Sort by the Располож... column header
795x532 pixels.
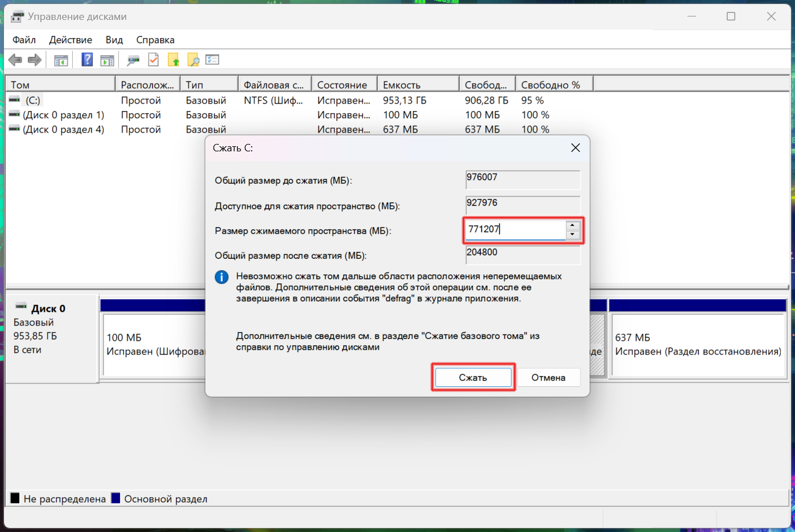147,84
